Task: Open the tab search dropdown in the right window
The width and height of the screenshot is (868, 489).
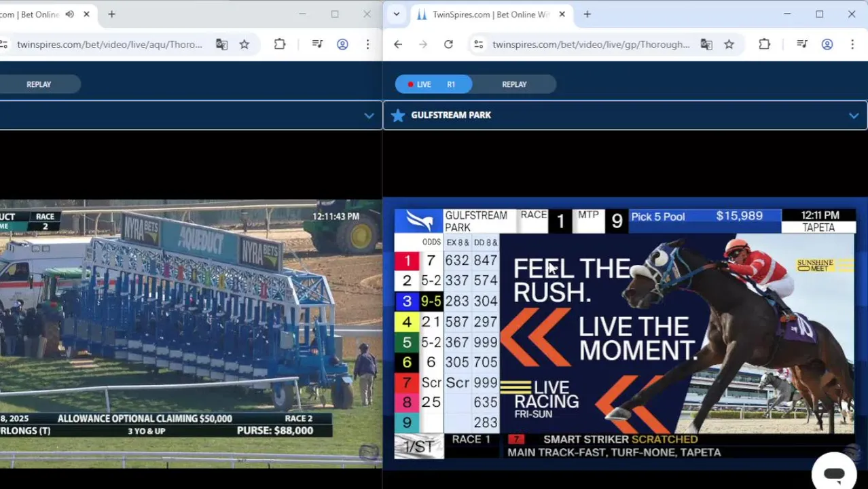Action: pyautogui.click(x=396, y=14)
